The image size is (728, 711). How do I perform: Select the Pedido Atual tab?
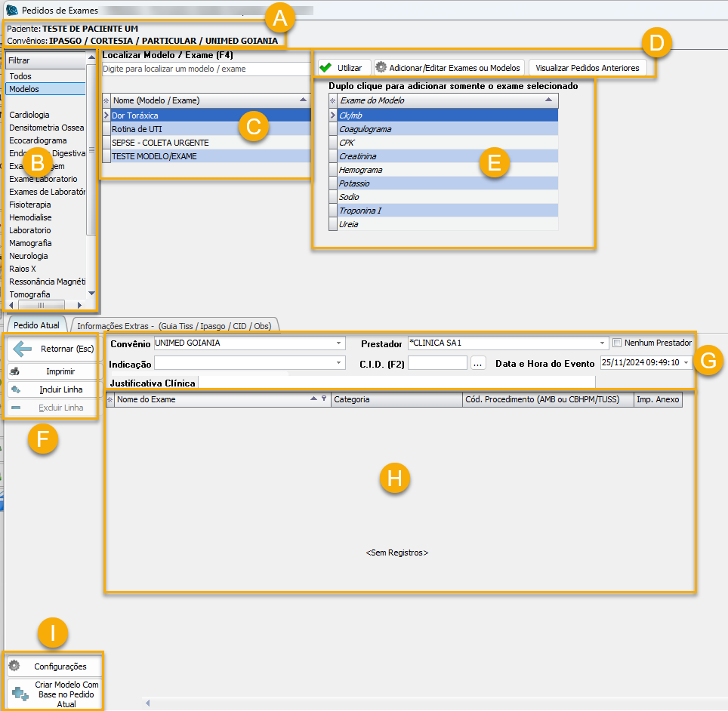pyautogui.click(x=36, y=325)
